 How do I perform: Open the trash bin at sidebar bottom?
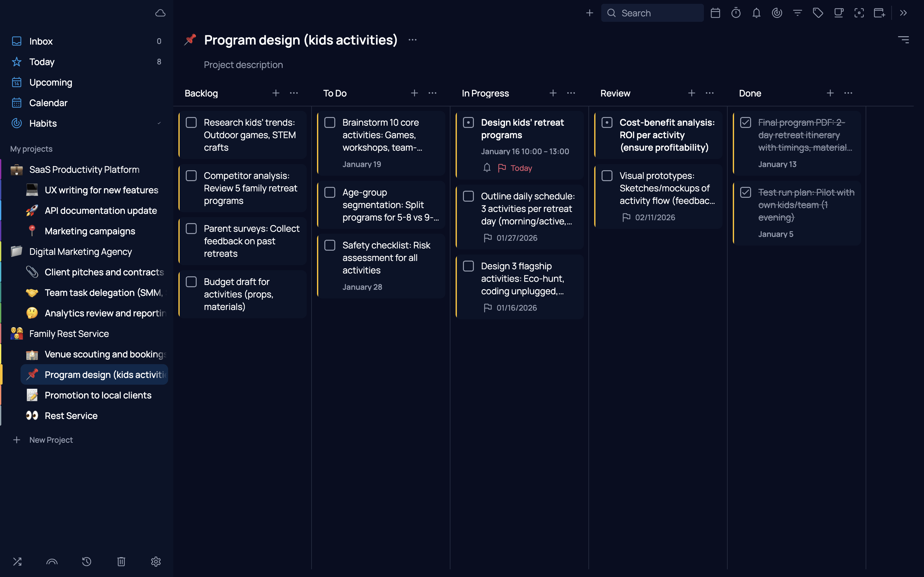tap(121, 561)
